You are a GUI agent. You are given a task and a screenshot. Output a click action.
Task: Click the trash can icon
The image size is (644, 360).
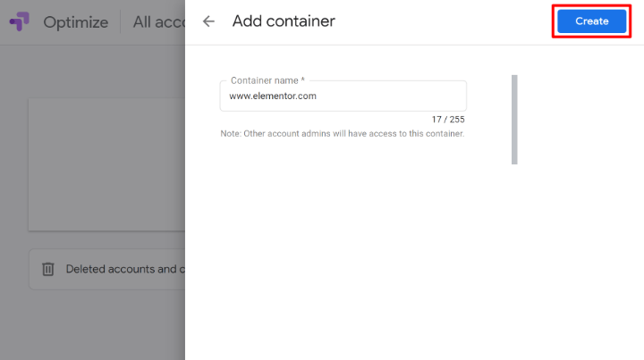click(48, 269)
